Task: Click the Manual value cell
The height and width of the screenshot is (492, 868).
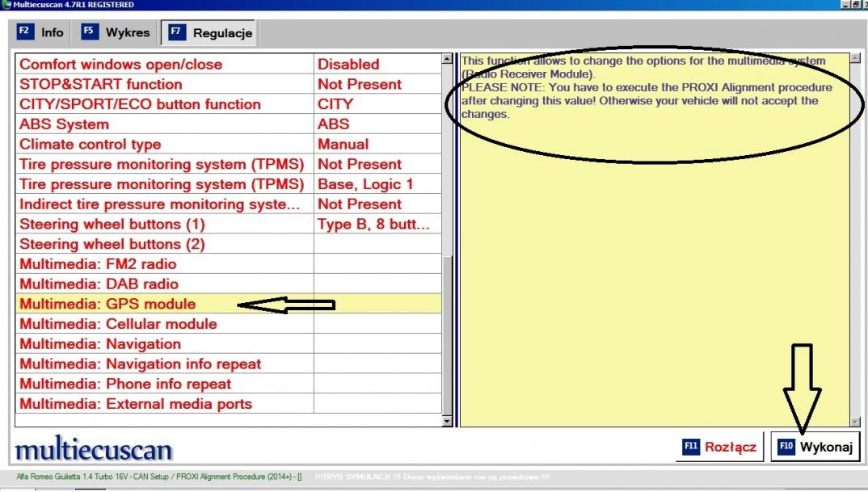Action: pos(377,144)
